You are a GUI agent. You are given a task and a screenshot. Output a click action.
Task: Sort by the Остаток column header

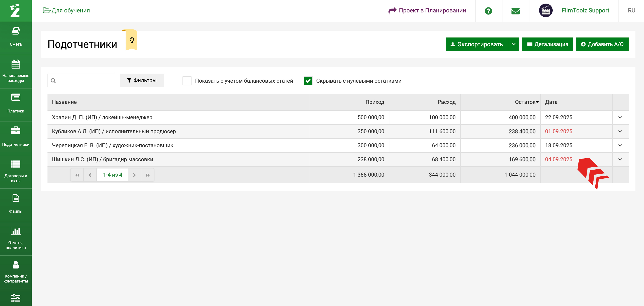525,102
